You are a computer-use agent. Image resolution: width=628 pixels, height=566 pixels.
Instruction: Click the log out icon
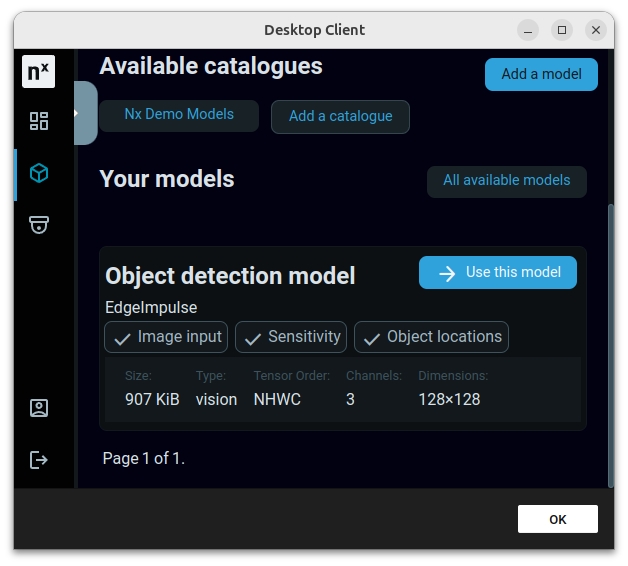[x=39, y=460]
